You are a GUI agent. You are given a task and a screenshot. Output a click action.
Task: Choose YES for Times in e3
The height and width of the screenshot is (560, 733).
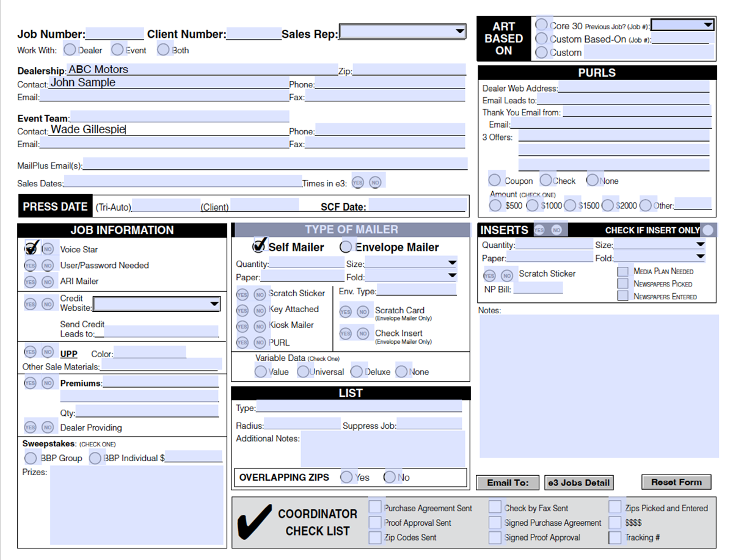[357, 183]
